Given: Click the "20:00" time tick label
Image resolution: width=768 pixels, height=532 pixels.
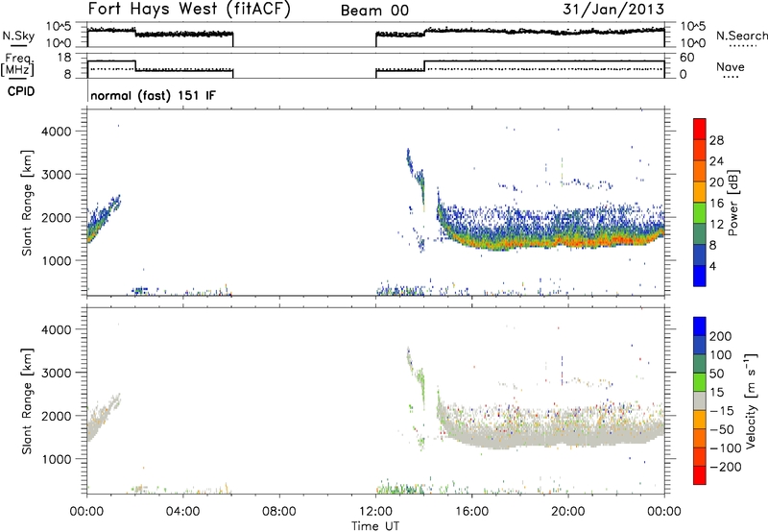Looking at the screenshot, I should [568, 512].
